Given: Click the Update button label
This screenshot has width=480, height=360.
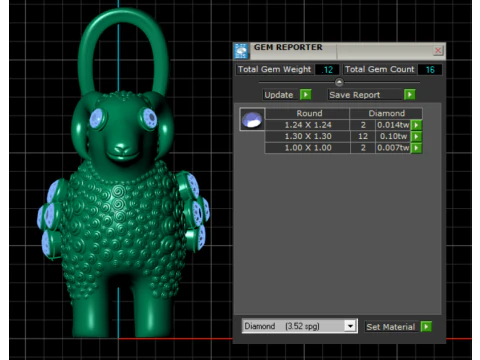Looking at the screenshot, I should 279,95.
